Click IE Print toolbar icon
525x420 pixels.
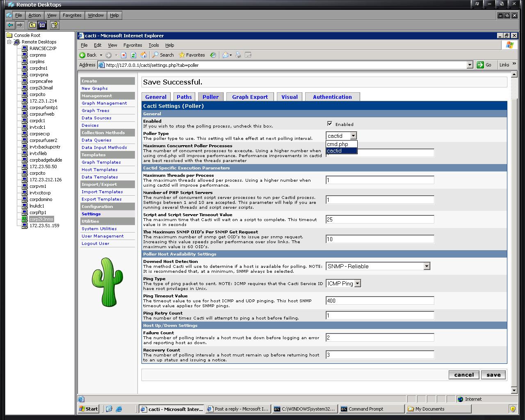click(238, 55)
